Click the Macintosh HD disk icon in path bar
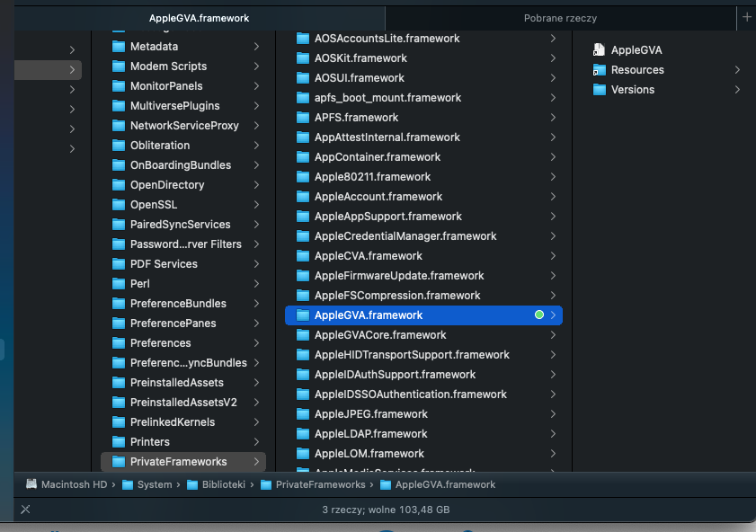The width and height of the screenshot is (756, 532). [x=31, y=484]
